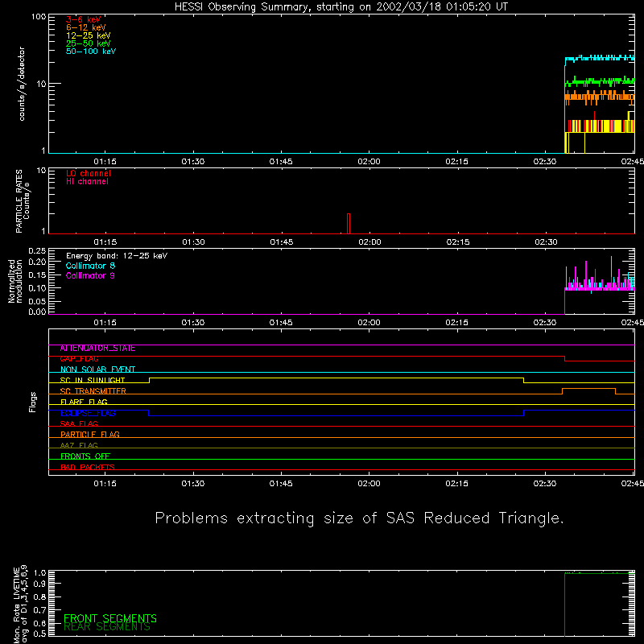Click the 02:30 tick under Flags plot
The width and height of the screenshot is (644, 644).
tap(545, 484)
